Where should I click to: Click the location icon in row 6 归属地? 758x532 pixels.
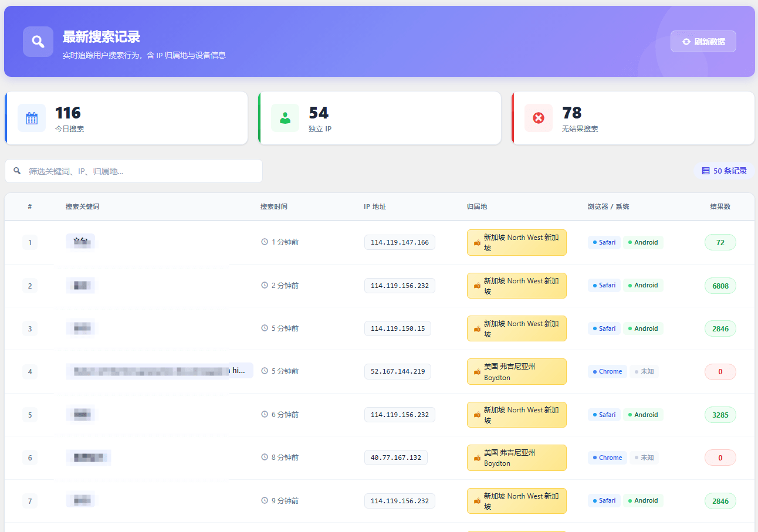click(x=477, y=458)
